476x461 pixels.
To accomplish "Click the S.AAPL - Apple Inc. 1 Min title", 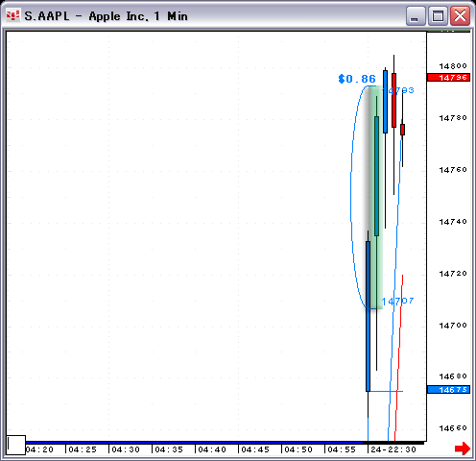I will point(106,16).
